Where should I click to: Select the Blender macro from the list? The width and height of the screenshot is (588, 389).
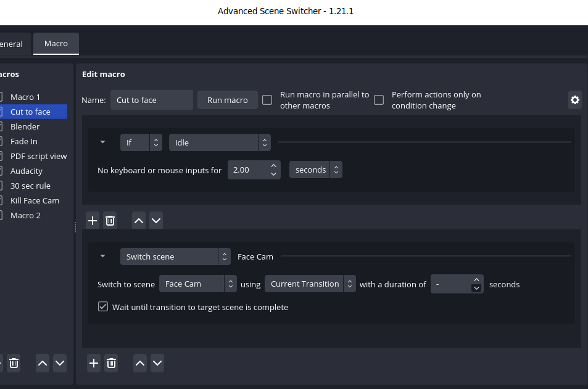[x=25, y=126]
